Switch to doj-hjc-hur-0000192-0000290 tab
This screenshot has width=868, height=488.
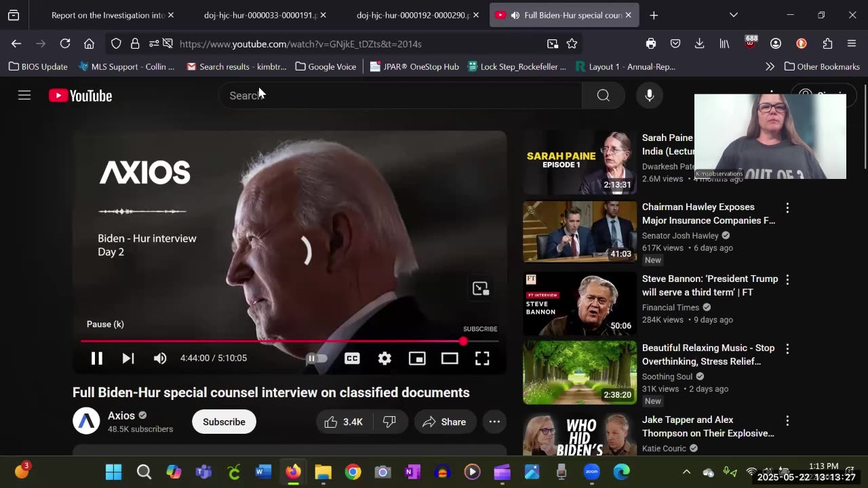coord(414,15)
